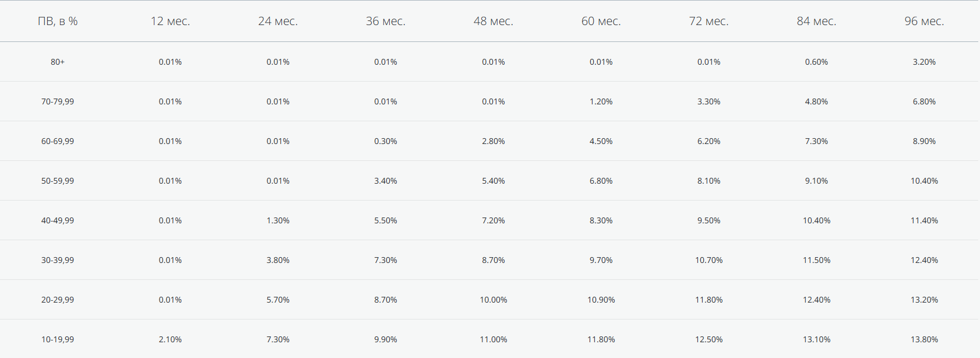Screen dimensions: 980x358
Task: Select the 9.70% cell in 30-39,99 row
Action: (601, 260)
